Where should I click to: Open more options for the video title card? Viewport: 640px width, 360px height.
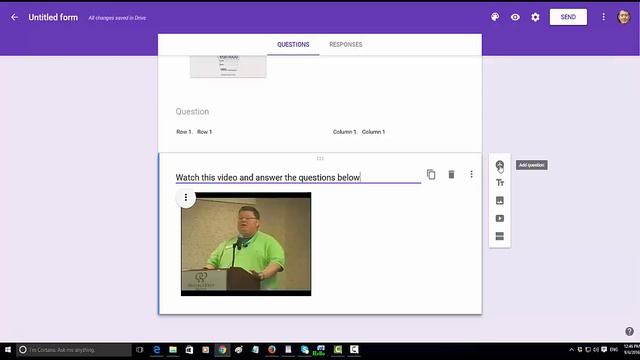(471, 174)
